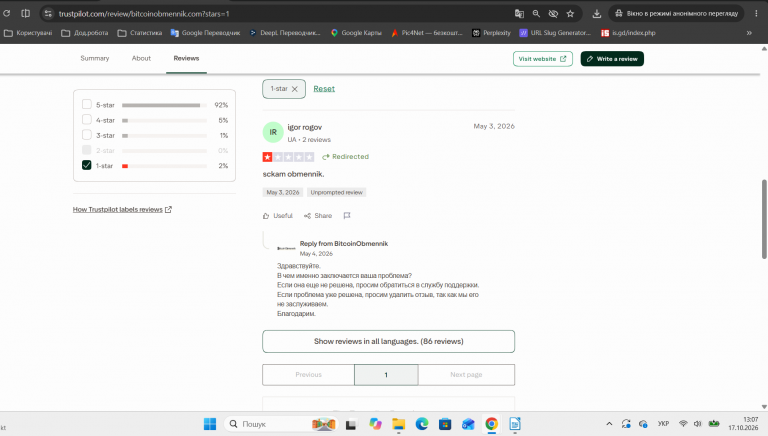Select page 1 in pagination
This screenshot has height=436, width=768.
coord(386,375)
